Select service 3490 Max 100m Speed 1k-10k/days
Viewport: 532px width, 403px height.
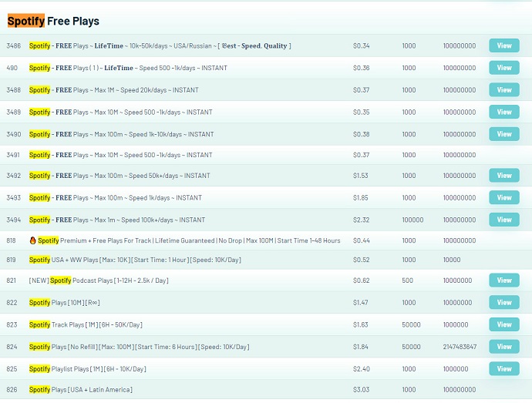click(x=121, y=134)
